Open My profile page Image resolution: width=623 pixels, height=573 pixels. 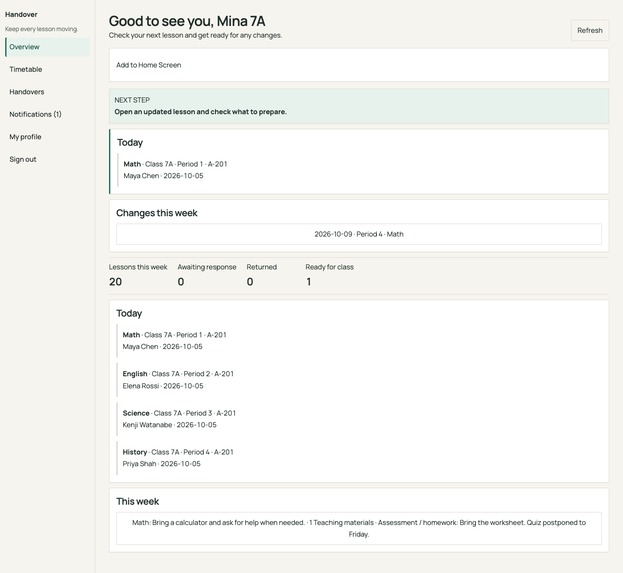coord(47,137)
